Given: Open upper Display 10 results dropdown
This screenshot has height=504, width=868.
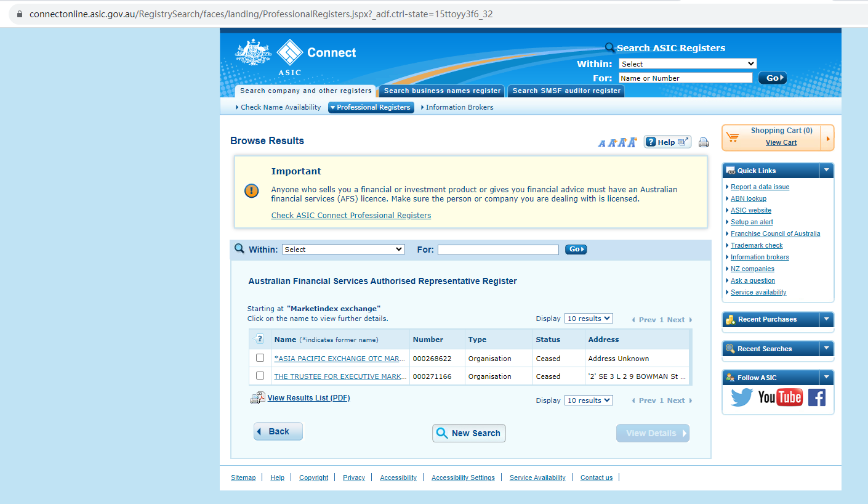Looking at the screenshot, I should 589,319.
